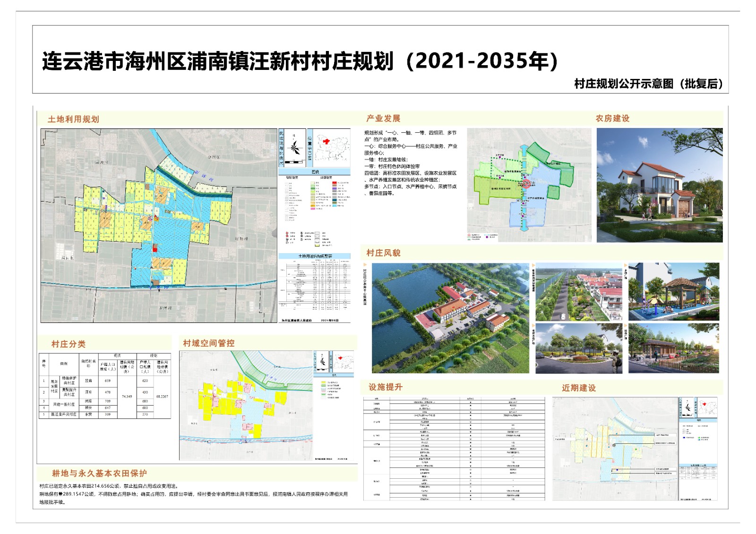This screenshot has height=534, width=756.
Task: Click the compass rose on land use map
Action: [x=295, y=147]
